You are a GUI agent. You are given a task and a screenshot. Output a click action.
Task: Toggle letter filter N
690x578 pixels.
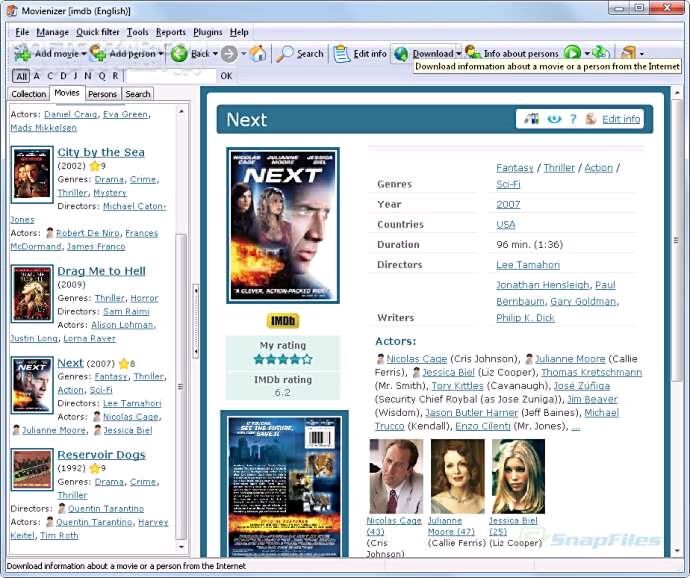pyautogui.click(x=88, y=76)
